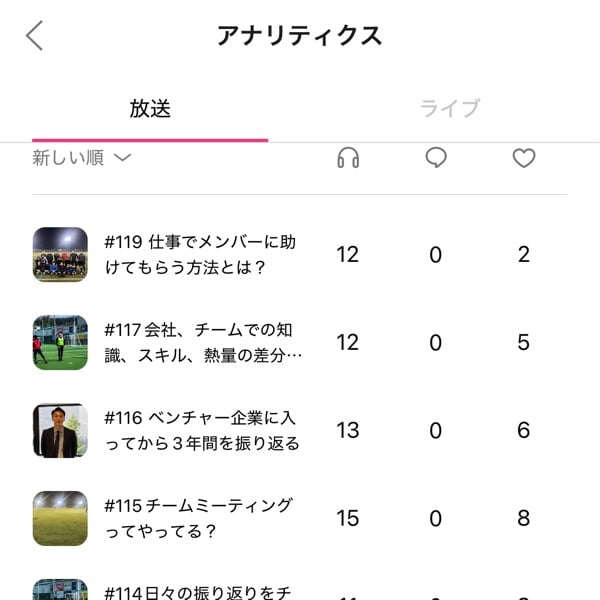Tap episode #115 grass field thumbnail

tap(60, 518)
